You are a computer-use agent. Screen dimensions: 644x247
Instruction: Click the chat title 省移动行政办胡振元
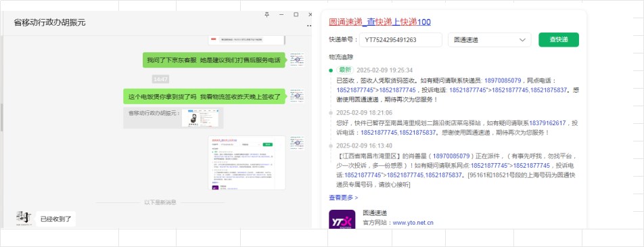[49, 22]
